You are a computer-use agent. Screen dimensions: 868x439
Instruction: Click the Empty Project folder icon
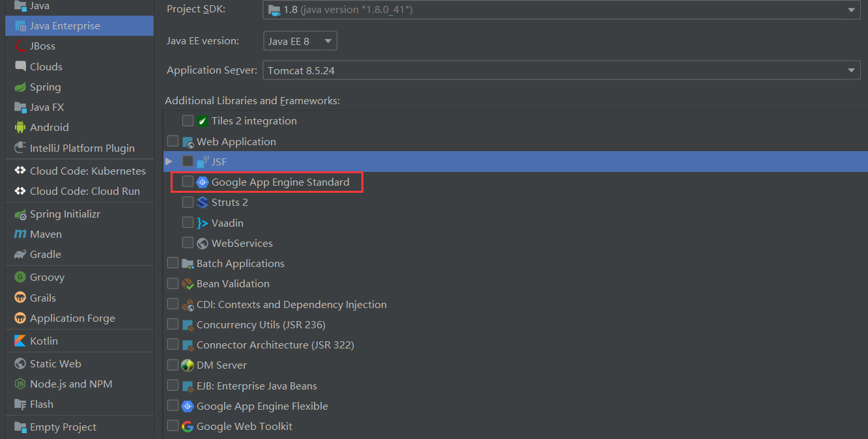coord(20,427)
